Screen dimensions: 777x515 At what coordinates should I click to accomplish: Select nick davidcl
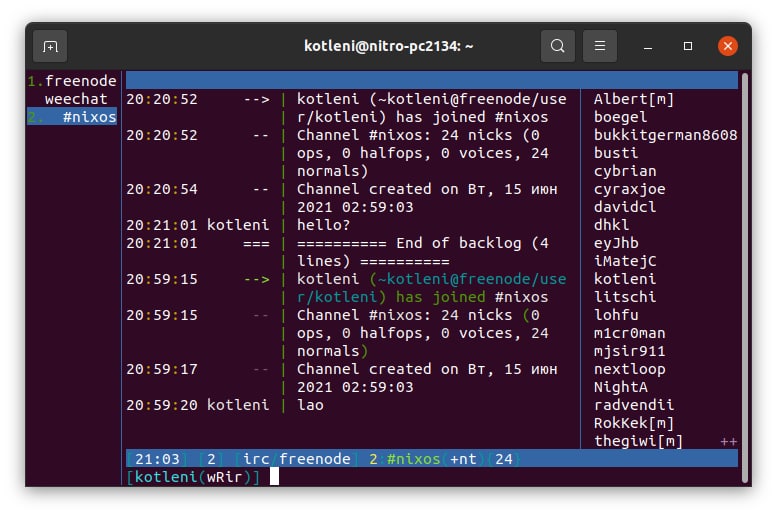coord(625,207)
